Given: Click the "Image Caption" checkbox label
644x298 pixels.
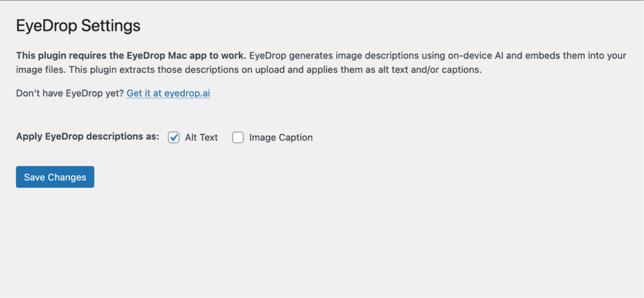Looking at the screenshot, I should (x=281, y=137).
